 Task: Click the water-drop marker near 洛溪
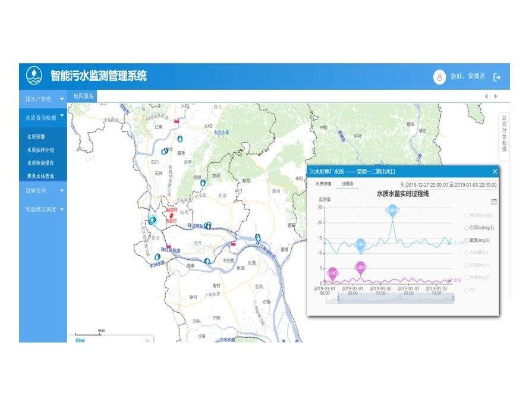click(207, 260)
